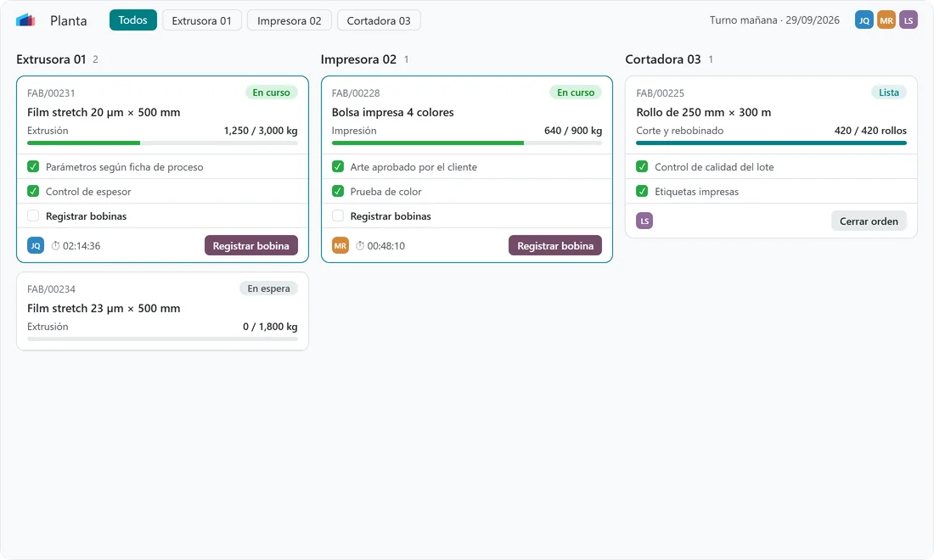Click the elapsed time 02:14:36
Viewport: 934px width, 560px height.
click(x=82, y=246)
